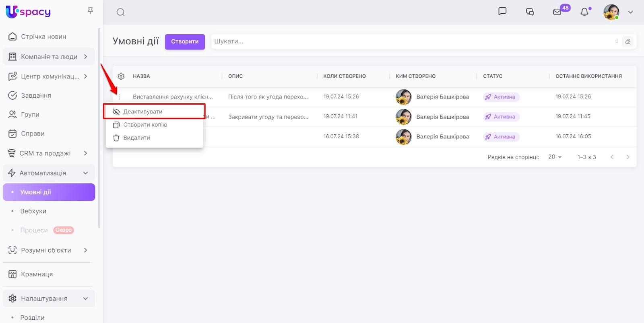Viewport: 644px width, 323px height.
Task: Select Деактивувати from the context menu
Action: point(143,111)
